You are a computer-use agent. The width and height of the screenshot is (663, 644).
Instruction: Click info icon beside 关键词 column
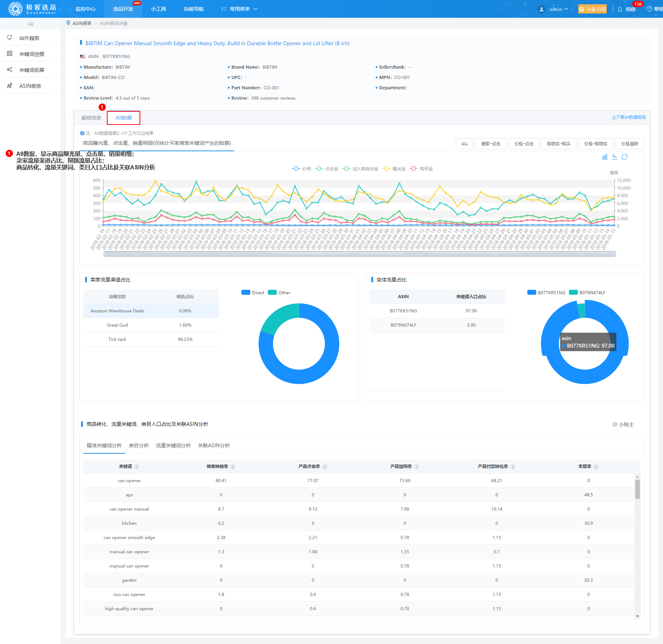137,467
